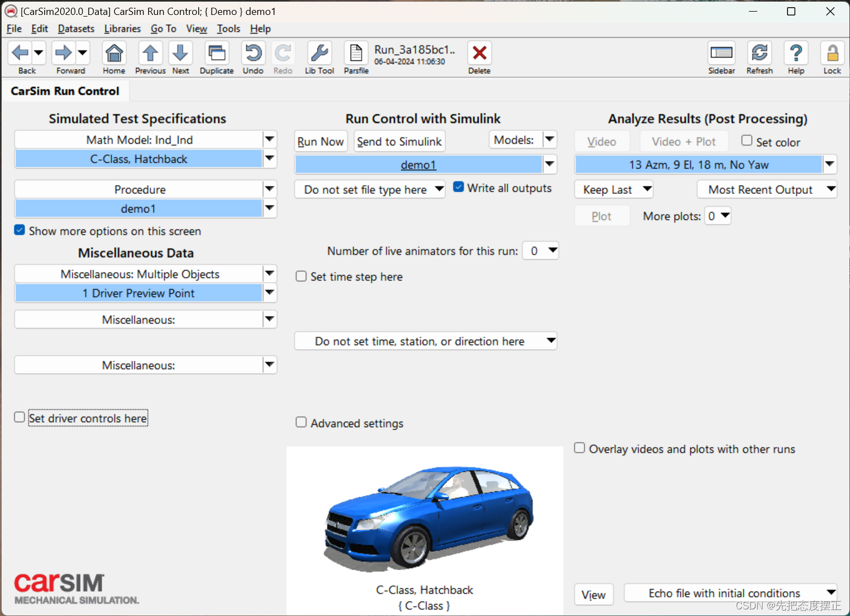This screenshot has height=616, width=850.
Task: Click the Redo icon
Action: pos(283,53)
